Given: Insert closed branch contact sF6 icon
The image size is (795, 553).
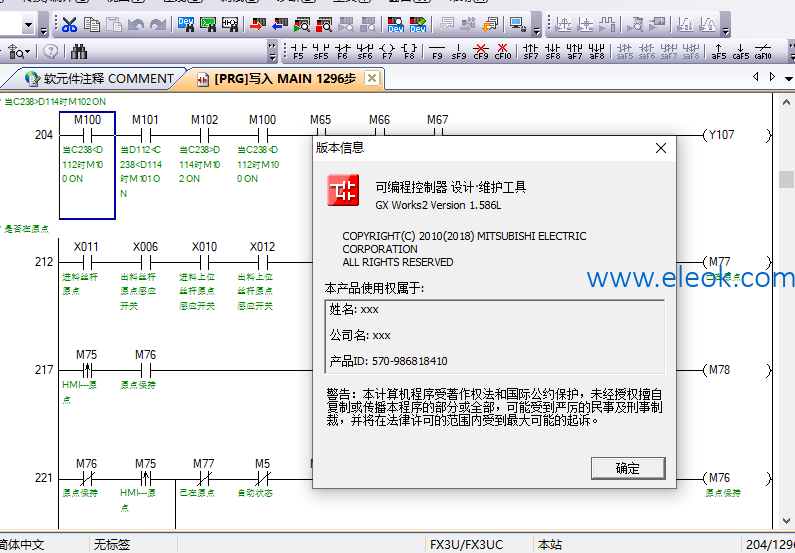Looking at the screenshot, I should [365, 51].
